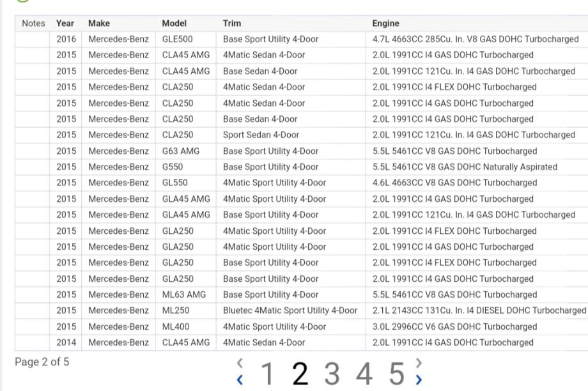The width and height of the screenshot is (588, 391).
Task: Select the G550 model cell
Action: (x=185, y=167)
